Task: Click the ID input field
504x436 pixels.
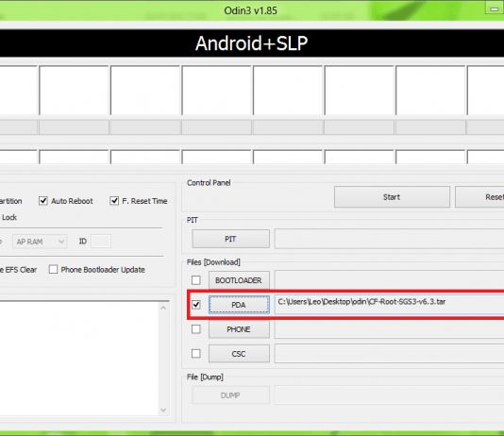Action: [x=101, y=242]
